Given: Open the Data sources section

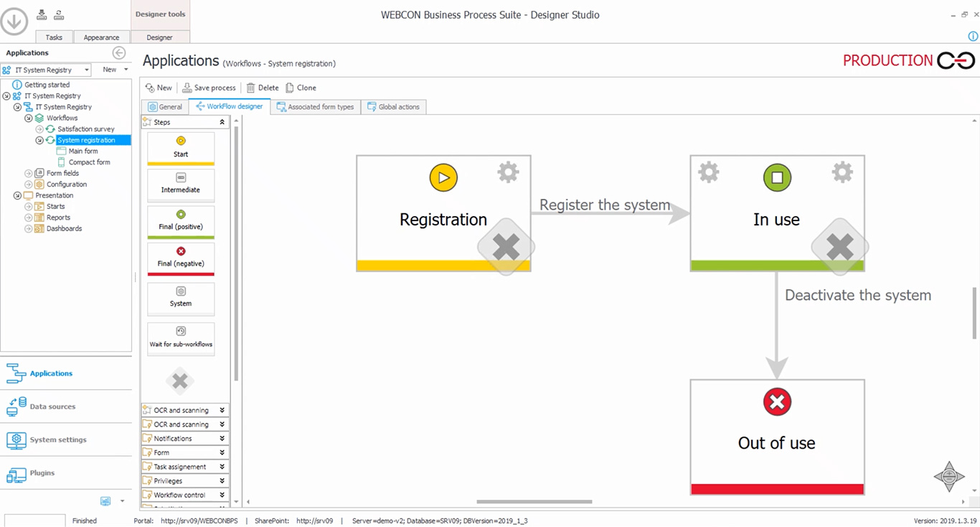Looking at the screenshot, I should 52,406.
